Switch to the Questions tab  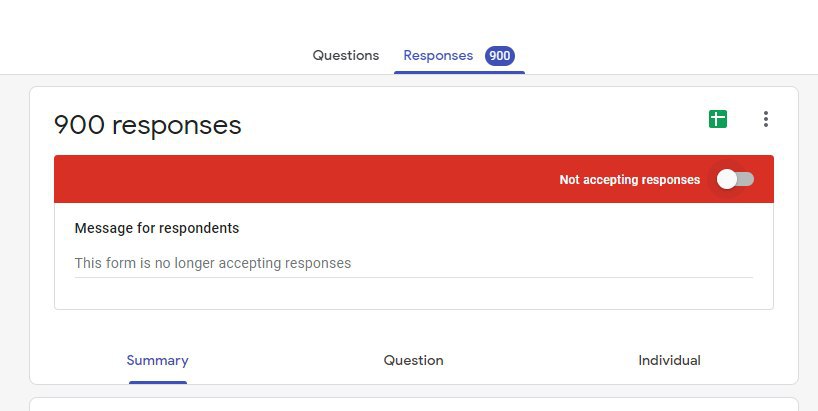[x=345, y=55]
